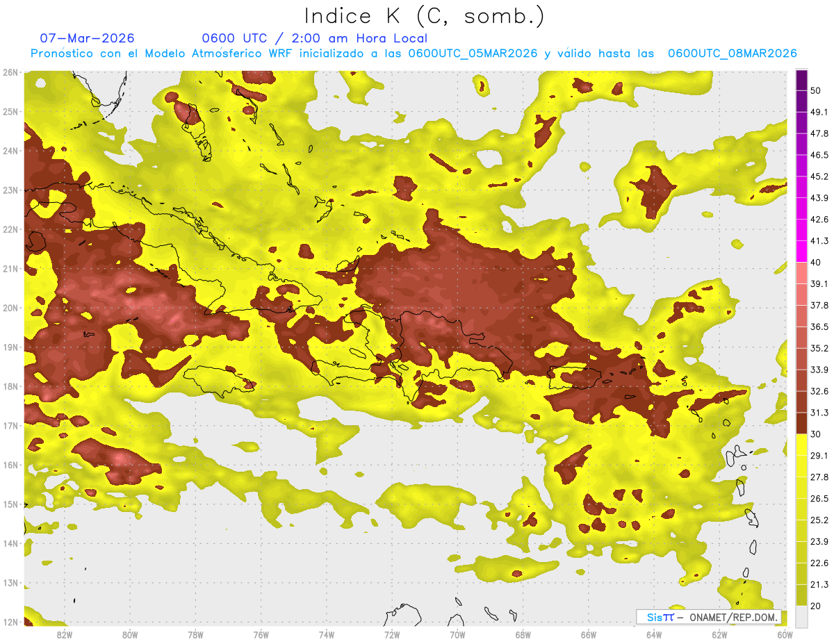The width and height of the screenshot is (834, 644).
Task: Click the colorbar value "40"
Action: click(x=816, y=262)
